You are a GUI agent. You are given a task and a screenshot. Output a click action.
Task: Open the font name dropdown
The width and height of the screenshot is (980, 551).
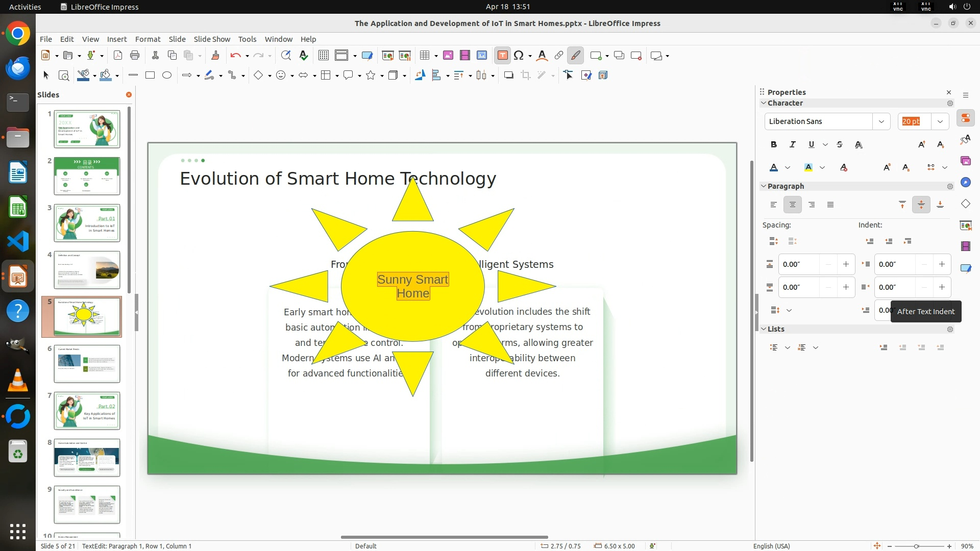[x=881, y=121]
